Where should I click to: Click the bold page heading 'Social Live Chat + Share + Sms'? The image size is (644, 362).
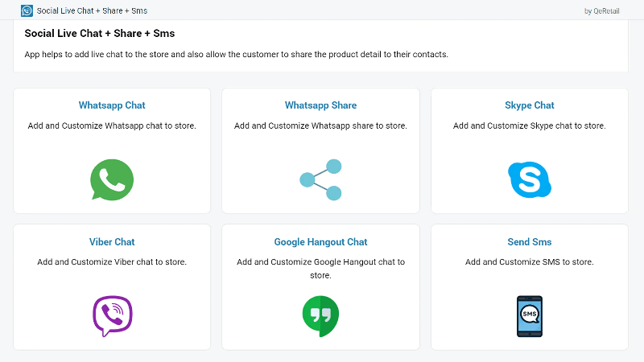(100, 33)
